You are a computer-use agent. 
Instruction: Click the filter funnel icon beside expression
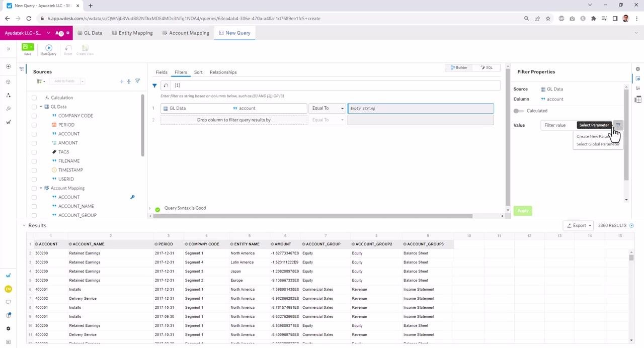click(154, 85)
